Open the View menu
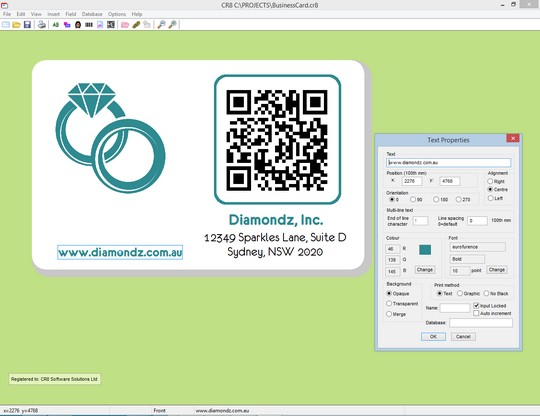Screen dimensions: 540x416 [36, 14]
